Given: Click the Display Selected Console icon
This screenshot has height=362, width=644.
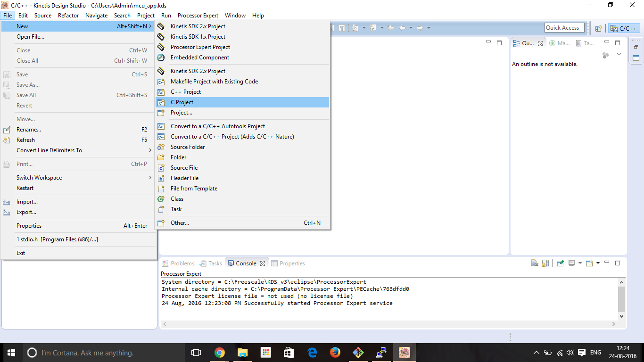Looking at the screenshot, I should coord(571,263).
